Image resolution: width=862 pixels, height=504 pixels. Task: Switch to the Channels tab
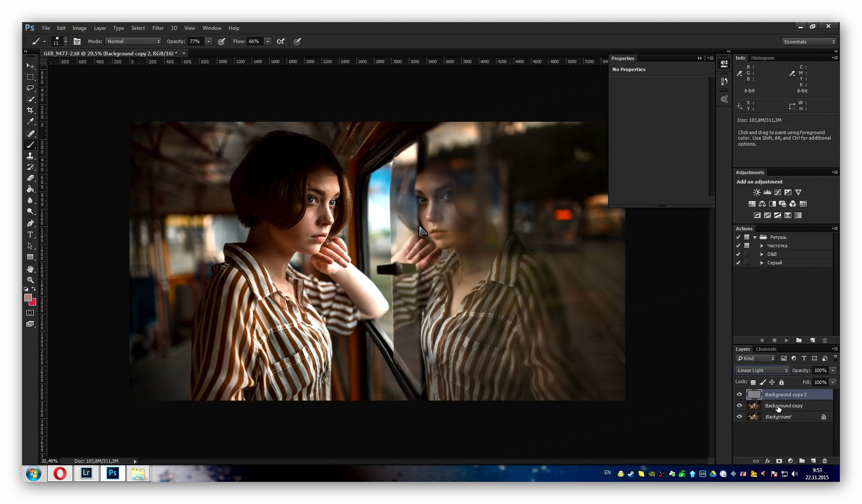point(766,349)
